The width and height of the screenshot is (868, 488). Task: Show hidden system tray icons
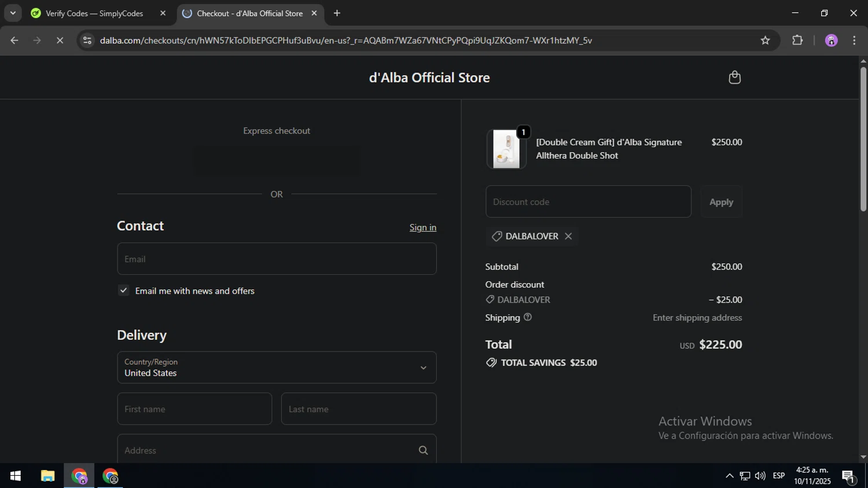click(729, 476)
